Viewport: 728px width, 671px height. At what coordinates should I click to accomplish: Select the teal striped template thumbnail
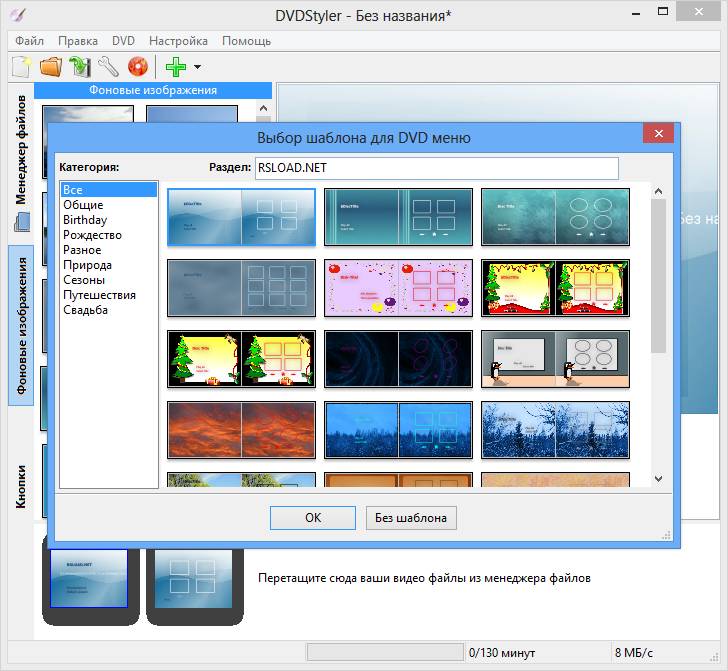pyautogui.click(x=398, y=217)
